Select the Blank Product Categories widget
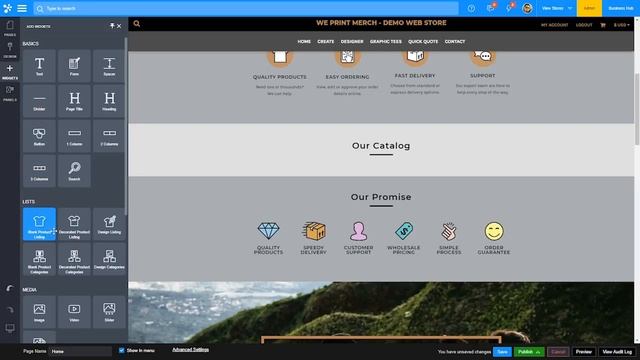Image resolution: width=640 pixels, height=360 pixels. (39, 259)
